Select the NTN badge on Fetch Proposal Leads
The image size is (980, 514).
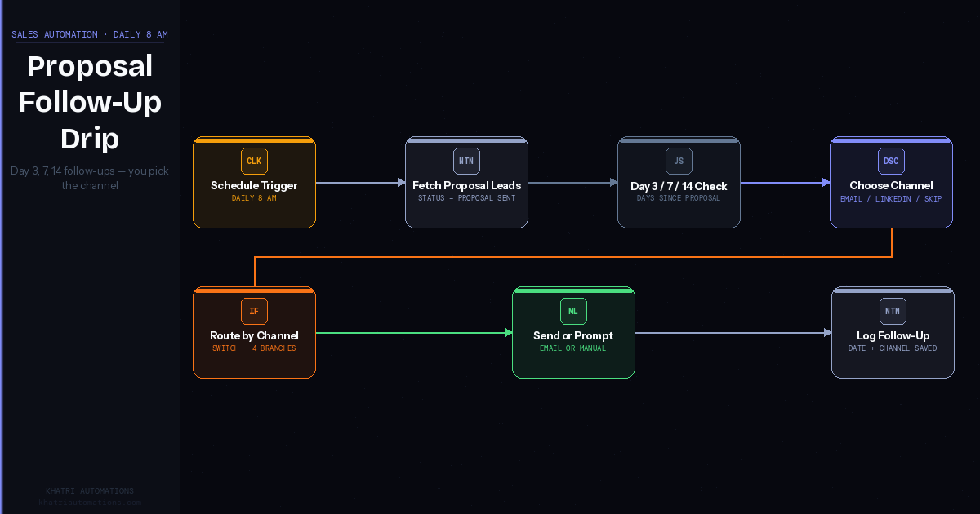[466, 161]
